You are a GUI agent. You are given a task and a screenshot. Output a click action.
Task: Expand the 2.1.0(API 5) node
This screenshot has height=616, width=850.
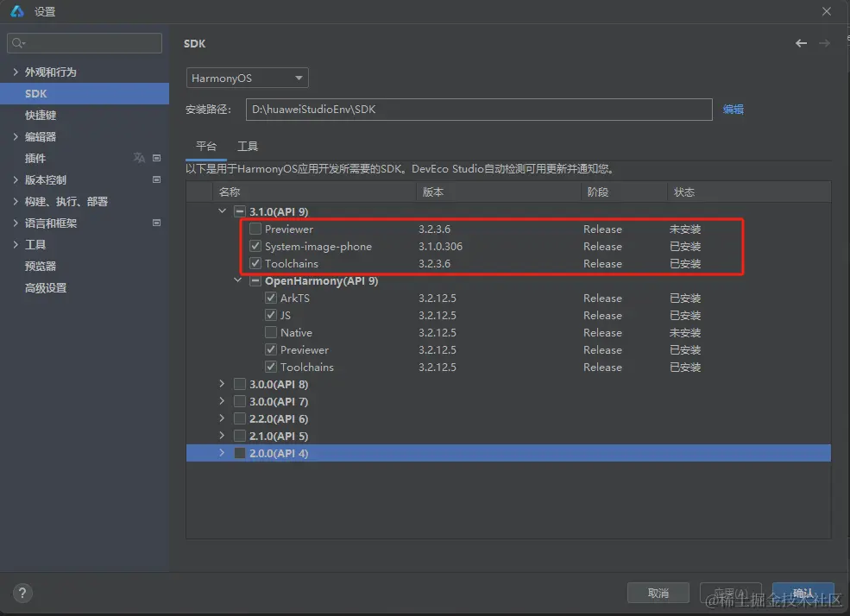[x=222, y=436]
